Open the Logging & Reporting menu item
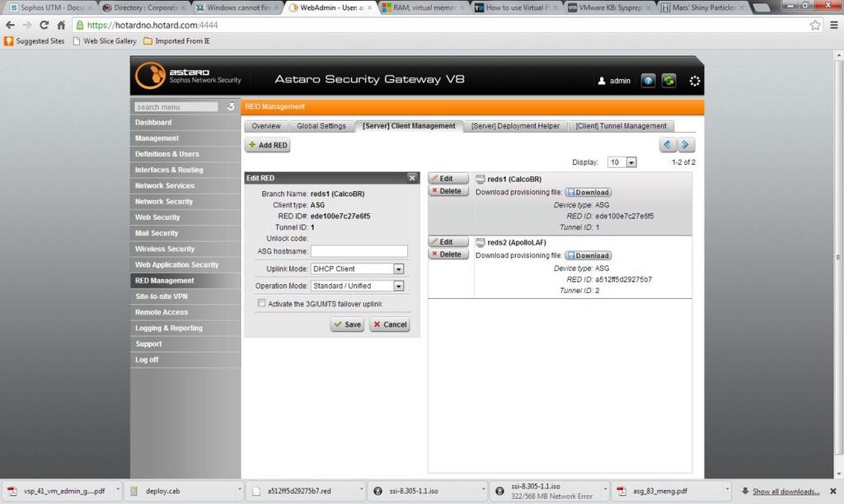This screenshot has width=844, height=504. coord(185,328)
